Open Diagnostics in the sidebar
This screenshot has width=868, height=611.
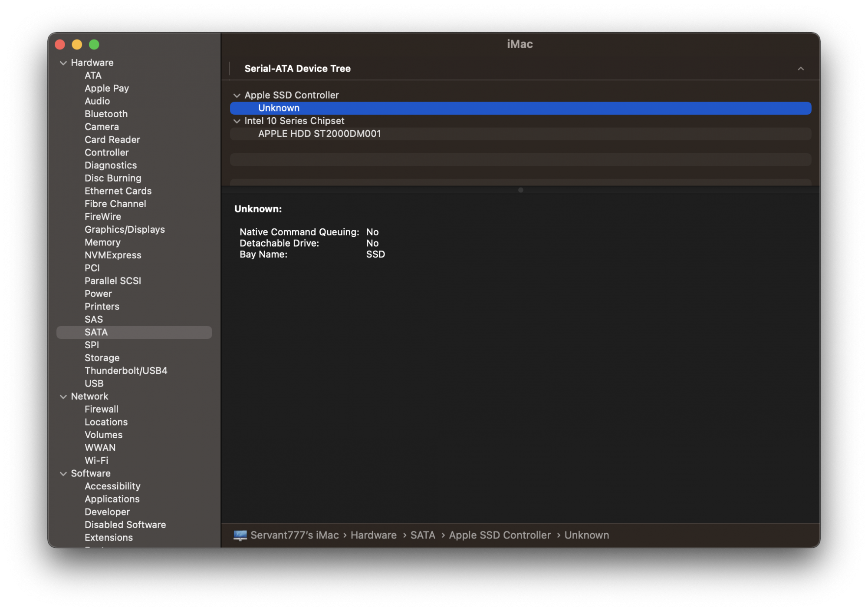(x=111, y=165)
